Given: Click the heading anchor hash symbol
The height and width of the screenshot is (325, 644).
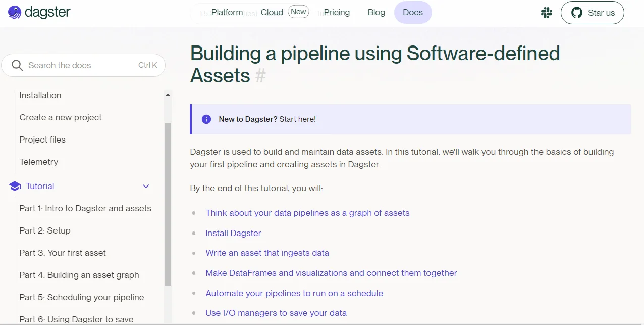Looking at the screenshot, I should click(260, 76).
